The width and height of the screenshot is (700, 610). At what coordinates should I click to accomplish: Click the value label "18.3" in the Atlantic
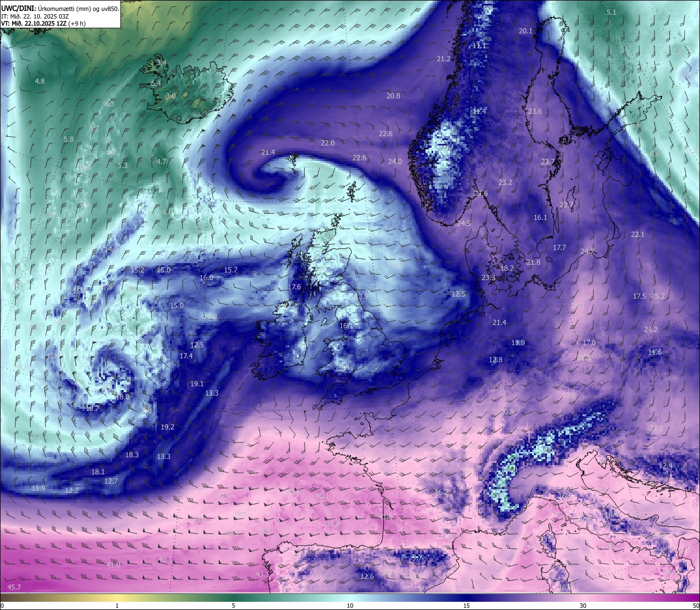coord(132,455)
